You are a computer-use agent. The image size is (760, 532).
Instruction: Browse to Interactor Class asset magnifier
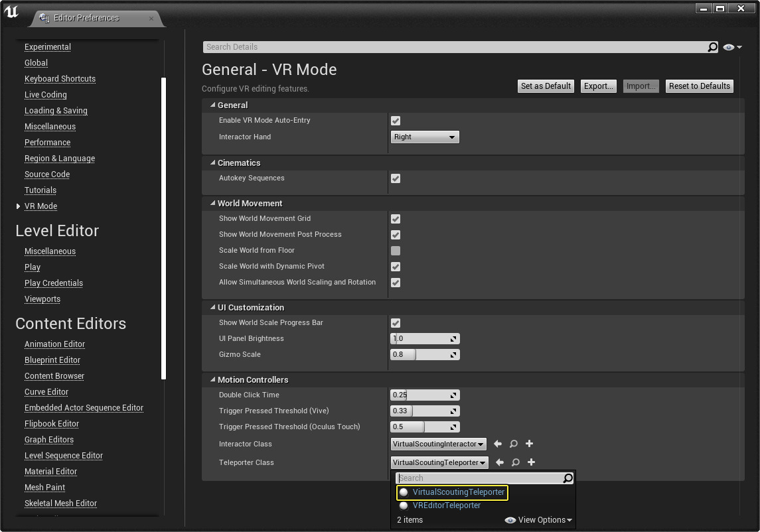coord(513,444)
